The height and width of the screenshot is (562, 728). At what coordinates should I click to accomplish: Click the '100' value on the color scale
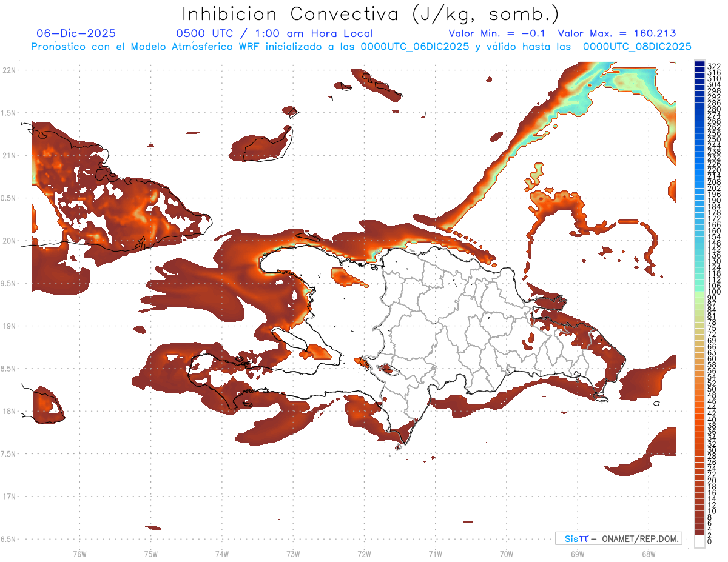(714, 292)
